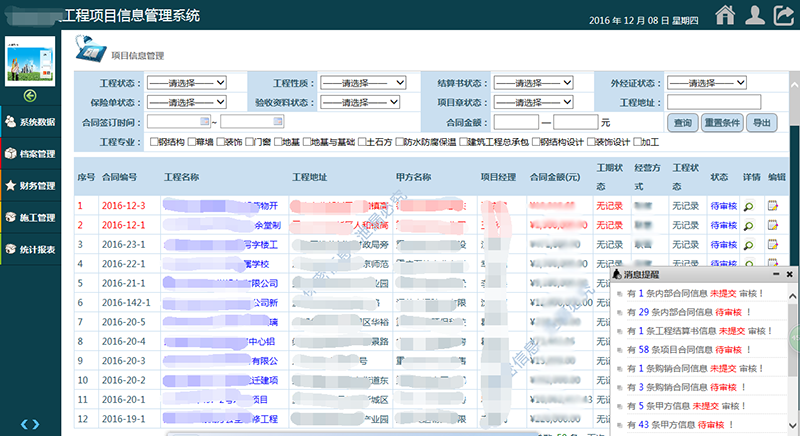
Task: Focus the 工程地址 input field
Action: point(714,102)
